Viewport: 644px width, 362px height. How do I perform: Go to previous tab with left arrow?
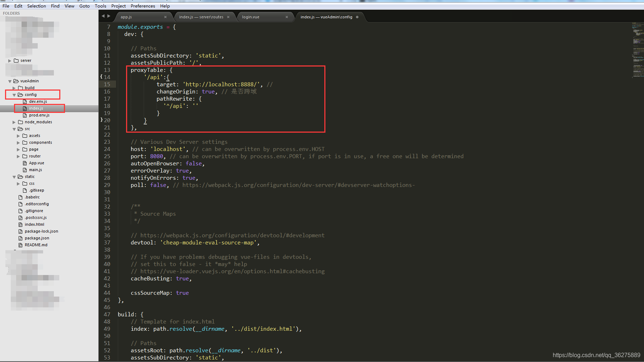[x=103, y=16]
